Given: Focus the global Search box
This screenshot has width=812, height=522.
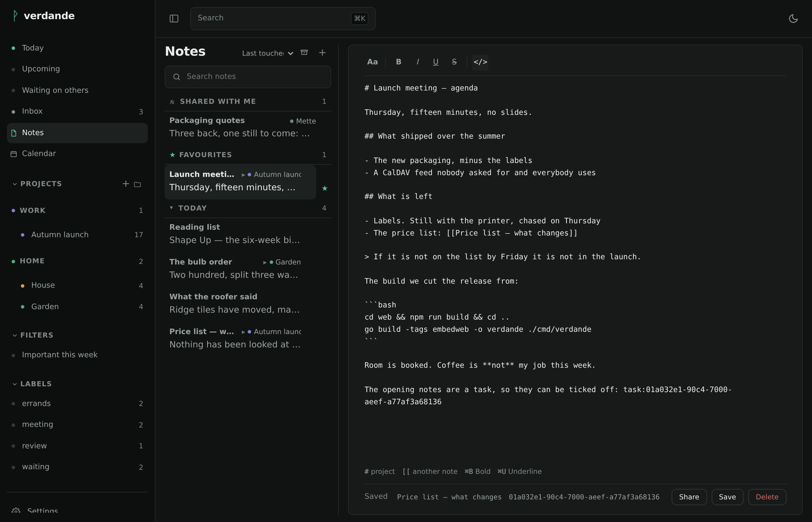Looking at the screenshot, I should 283,18.
